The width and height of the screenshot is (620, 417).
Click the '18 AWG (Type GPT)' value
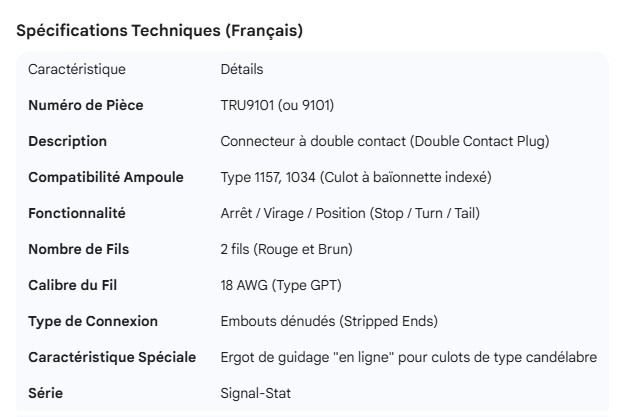pyautogui.click(x=281, y=285)
